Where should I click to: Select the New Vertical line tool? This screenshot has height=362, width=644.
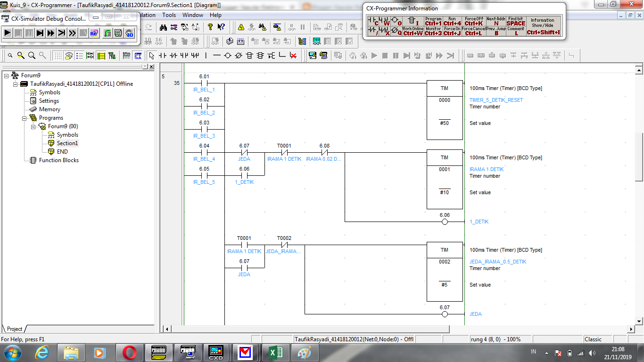(x=206, y=55)
